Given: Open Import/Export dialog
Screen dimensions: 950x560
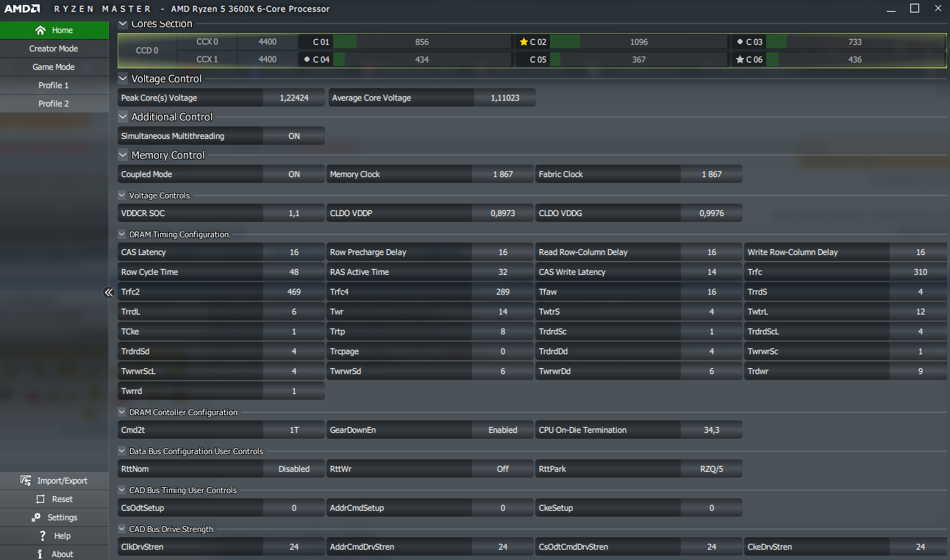Looking at the screenshot, I should (x=54, y=481).
